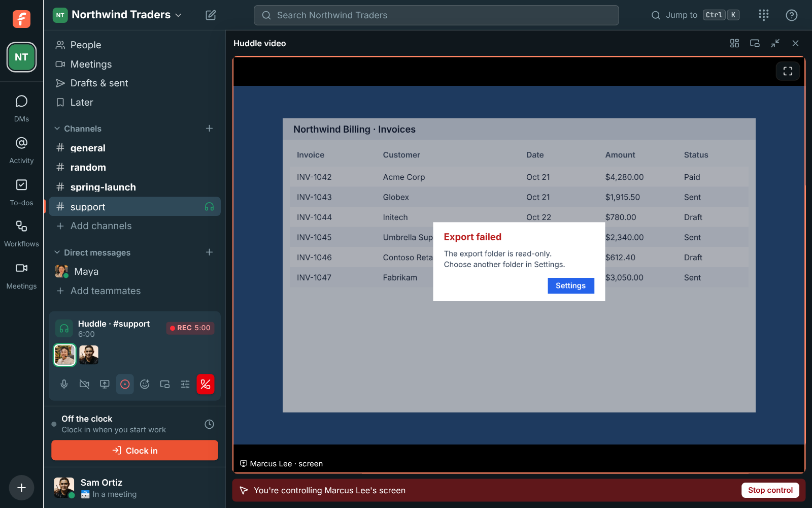Click the orange Clock in button
812x508 pixels.
134,450
